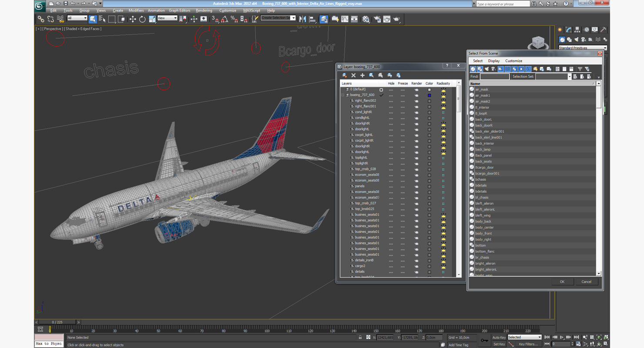This screenshot has height=348, width=644.
Task: Toggle Percent Snap
Action: point(234,19)
